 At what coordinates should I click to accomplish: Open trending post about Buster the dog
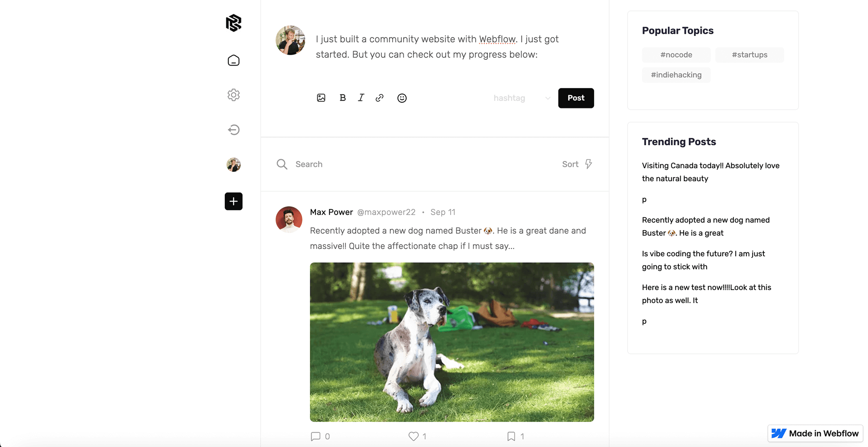tap(706, 226)
